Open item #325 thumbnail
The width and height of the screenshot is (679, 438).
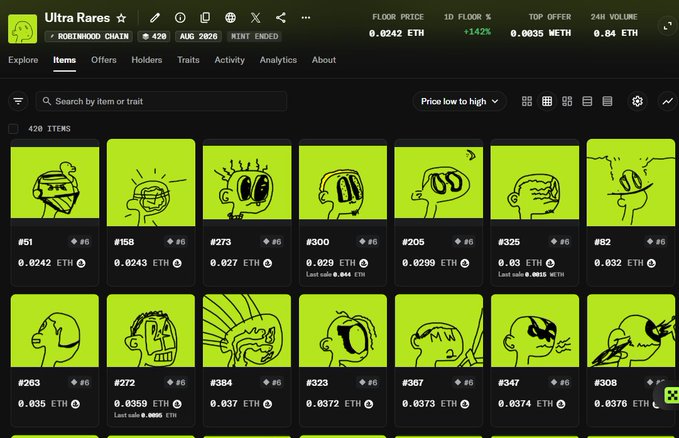pos(535,182)
